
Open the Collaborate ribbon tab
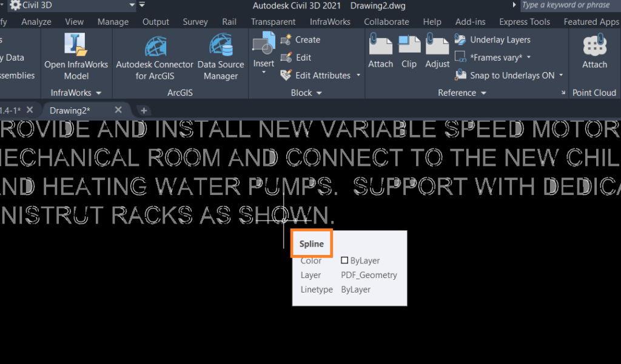click(x=386, y=22)
